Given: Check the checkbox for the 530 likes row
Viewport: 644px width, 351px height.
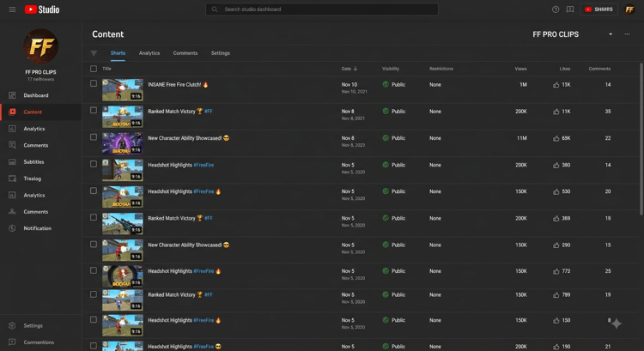Looking at the screenshot, I should [x=94, y=191].
